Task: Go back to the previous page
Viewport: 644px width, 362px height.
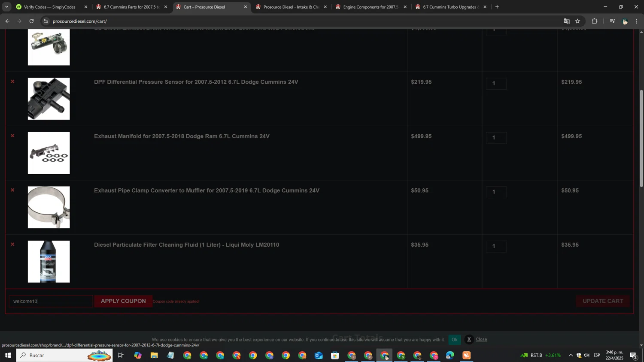Action: click(7, 21)
